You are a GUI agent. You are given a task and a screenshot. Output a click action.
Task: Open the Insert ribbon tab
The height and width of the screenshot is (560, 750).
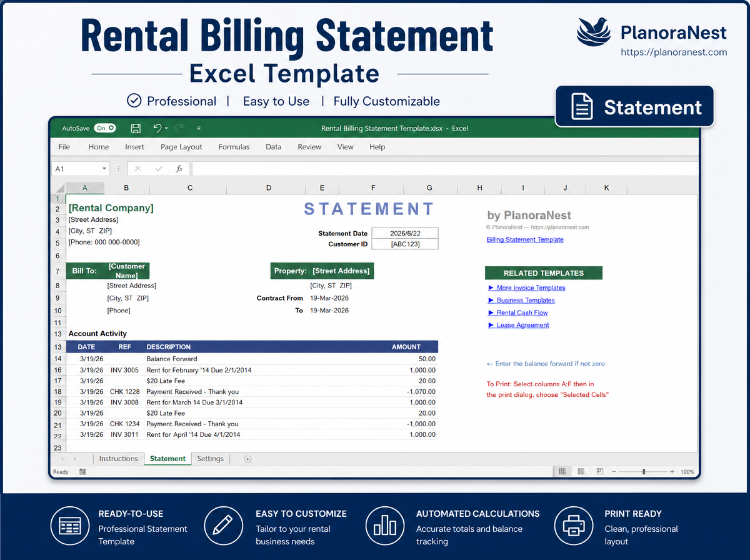pos(134,147)
